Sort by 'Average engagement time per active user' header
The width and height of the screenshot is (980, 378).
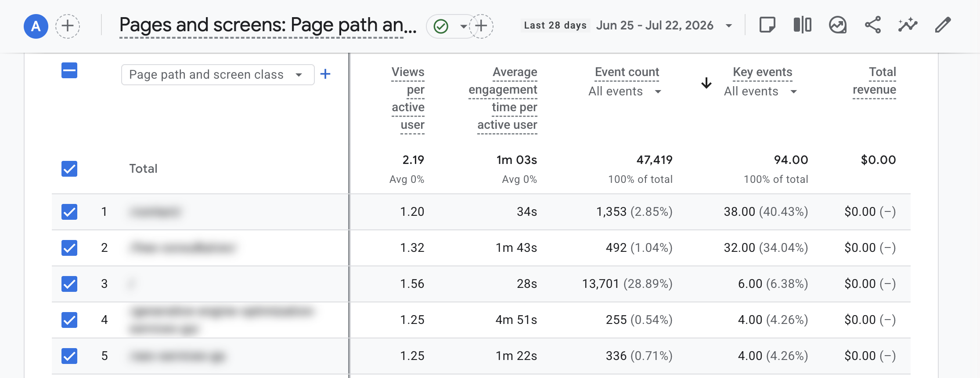coord(503,98)
